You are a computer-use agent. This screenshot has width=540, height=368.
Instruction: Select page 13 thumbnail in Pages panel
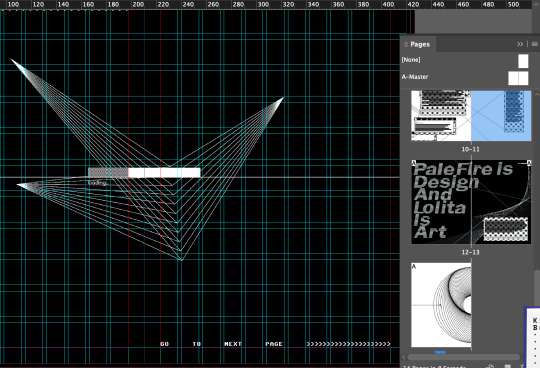click(501, 202)
